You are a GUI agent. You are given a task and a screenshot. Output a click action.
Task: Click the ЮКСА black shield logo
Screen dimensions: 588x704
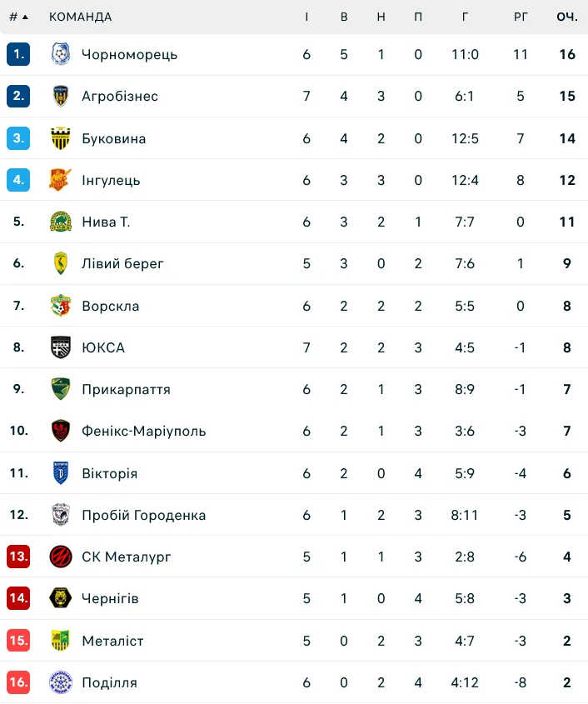[61, 347]
